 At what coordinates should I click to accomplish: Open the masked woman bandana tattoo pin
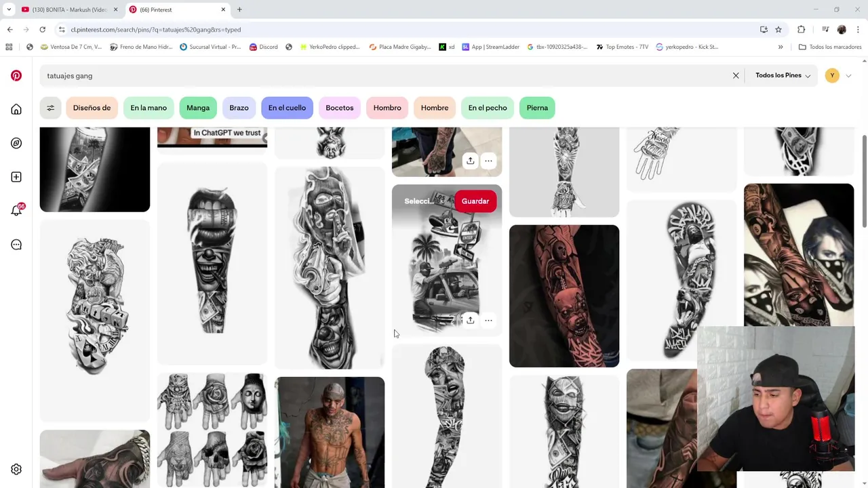799,254
